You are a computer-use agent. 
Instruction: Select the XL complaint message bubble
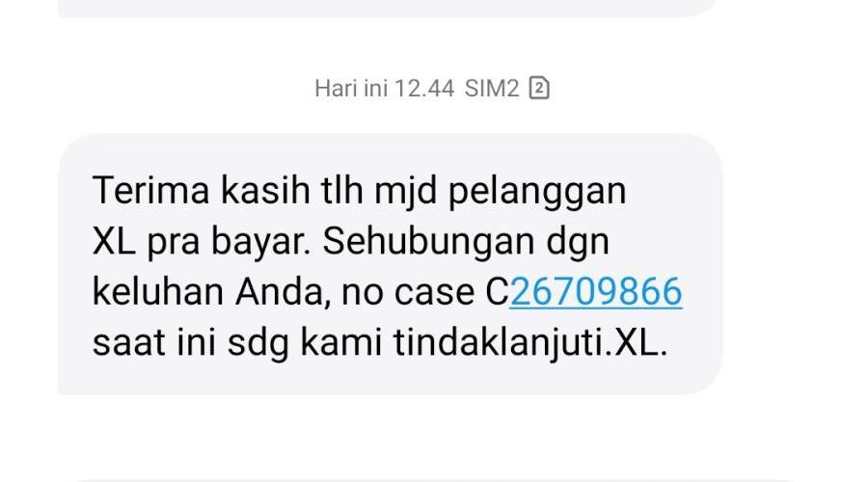391,264
